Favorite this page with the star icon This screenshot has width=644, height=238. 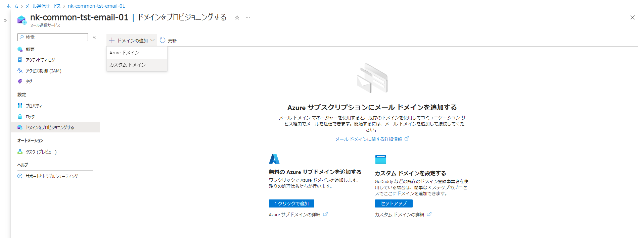click(x=237, y=17)
